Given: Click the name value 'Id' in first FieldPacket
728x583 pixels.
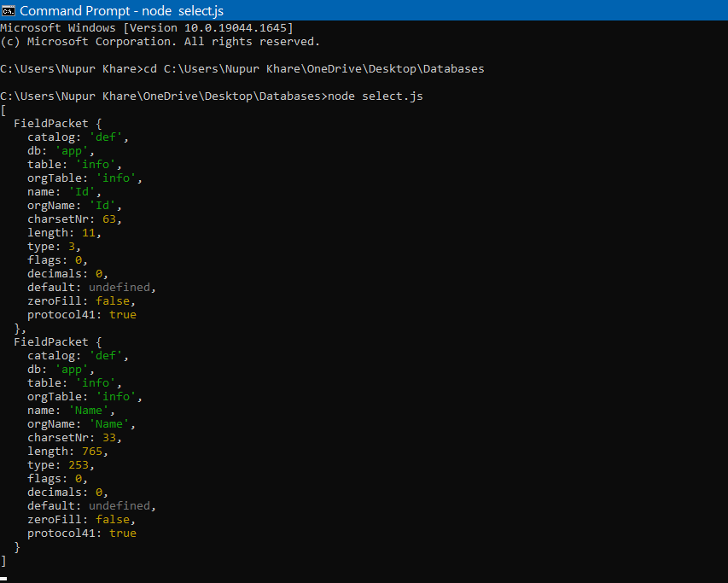Looking at the screenshot, I should point(82,191).
